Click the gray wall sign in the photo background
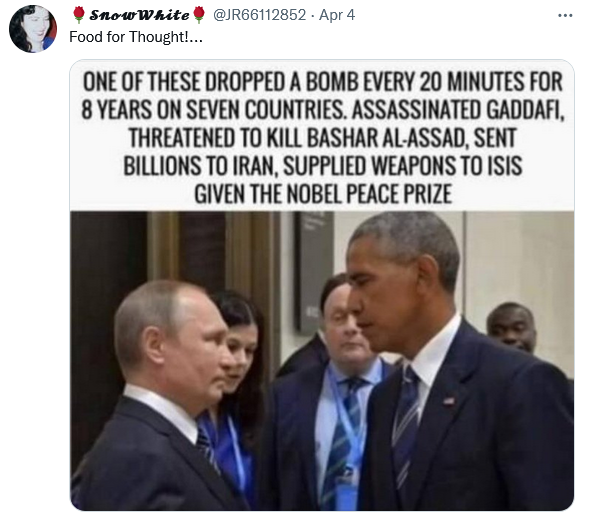The height and width of the screenshot is (524, 590). pyautogui.click(x=313, y=272)
